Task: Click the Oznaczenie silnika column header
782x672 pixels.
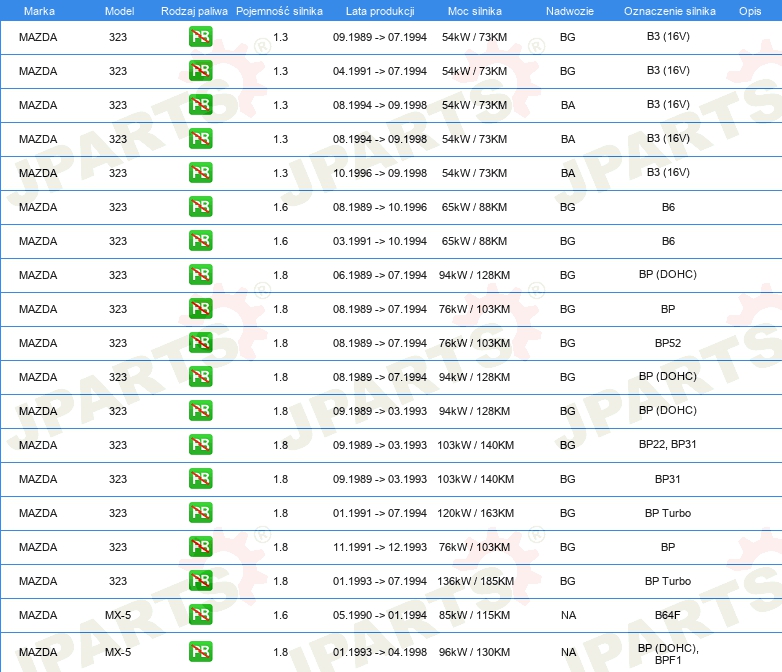Action: [670, 11]
